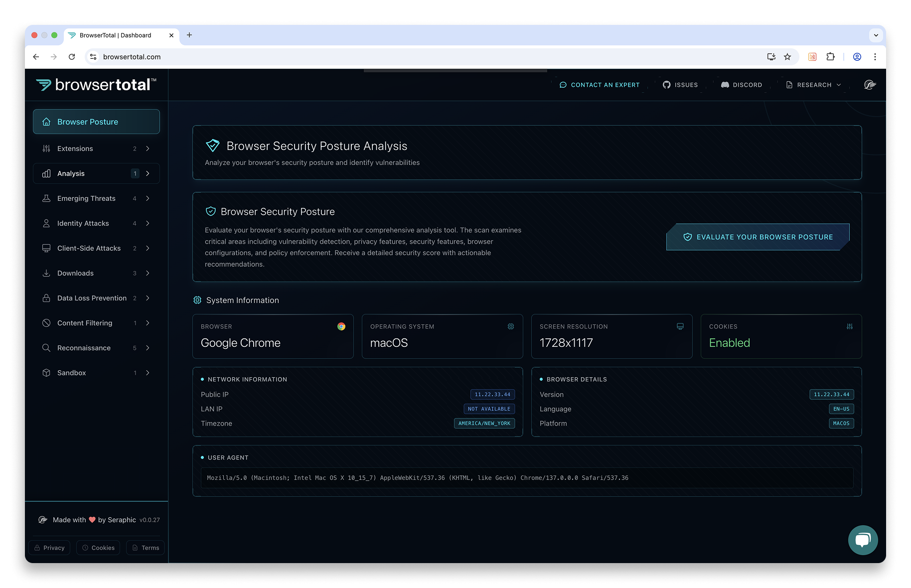The width and height of the screenshot is (911, 588).
Task: Click the monitor icon in Screen Resolution card
Action: (680, 326)
